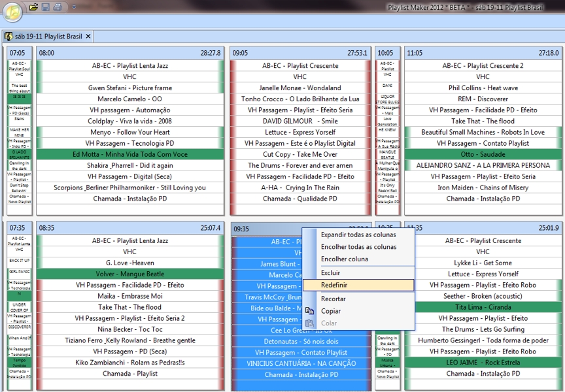Select Cut Copy - Take Me Over
Viewport: 565px width, 392px height.
click(300, 154)
